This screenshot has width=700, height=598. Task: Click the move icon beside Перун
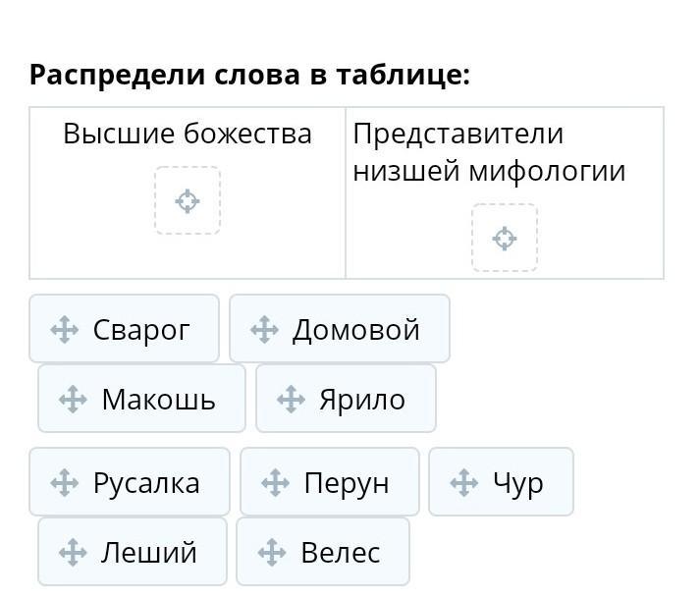(275, 483)
